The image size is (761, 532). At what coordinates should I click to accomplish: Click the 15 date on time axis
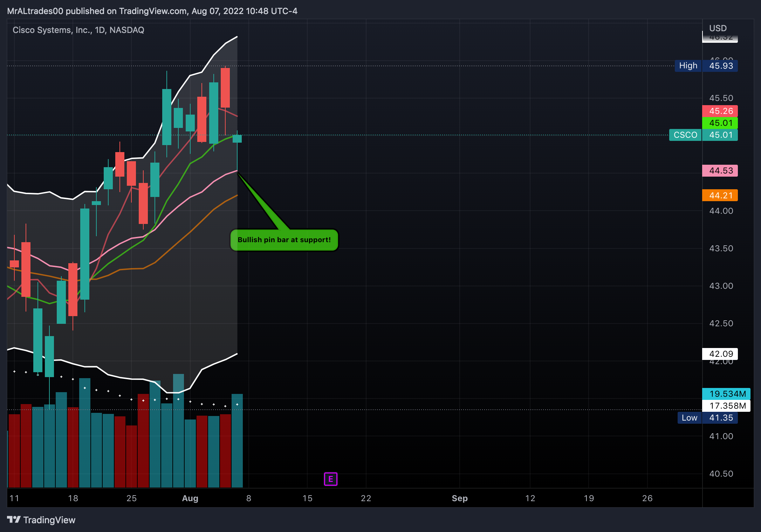click(307, 498)
